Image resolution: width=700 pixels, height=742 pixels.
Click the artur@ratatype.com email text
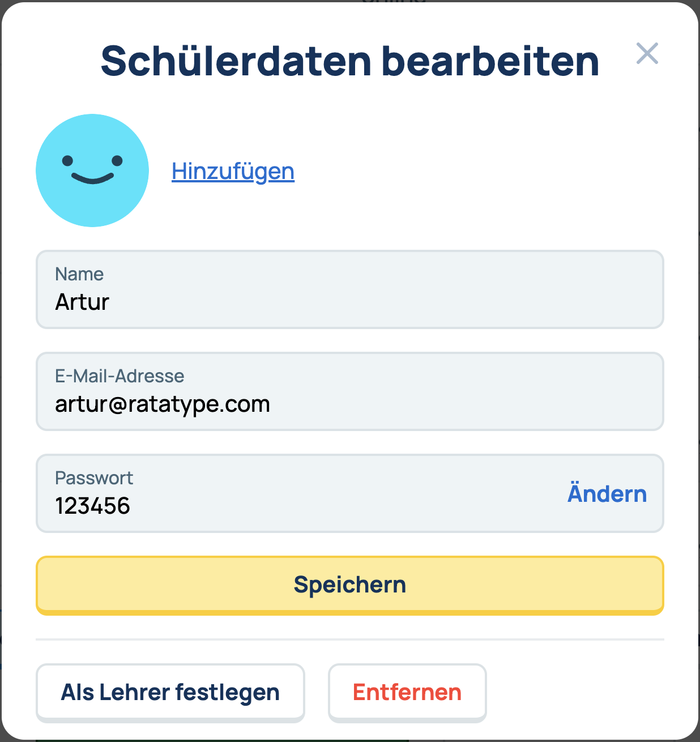point(163,404)
